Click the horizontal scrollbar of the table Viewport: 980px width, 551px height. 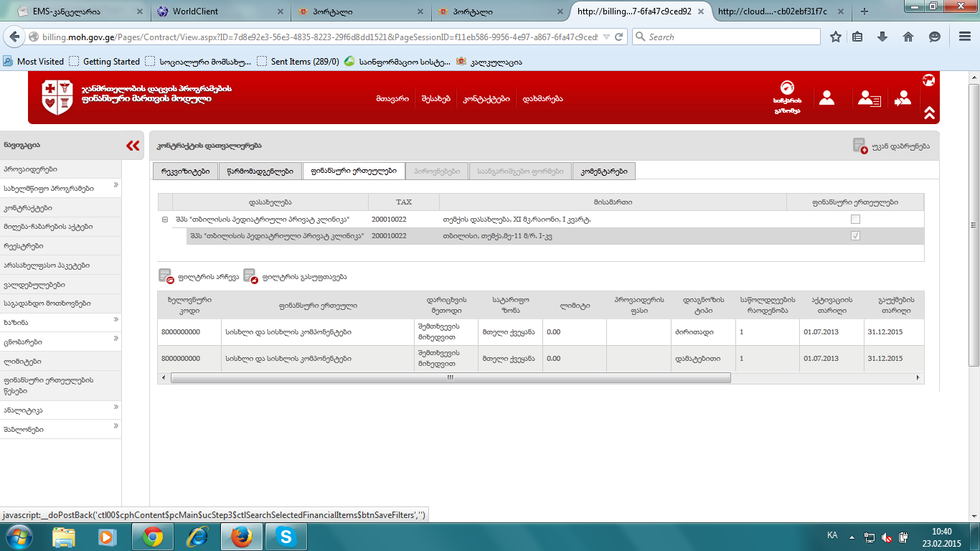[451, 377]
